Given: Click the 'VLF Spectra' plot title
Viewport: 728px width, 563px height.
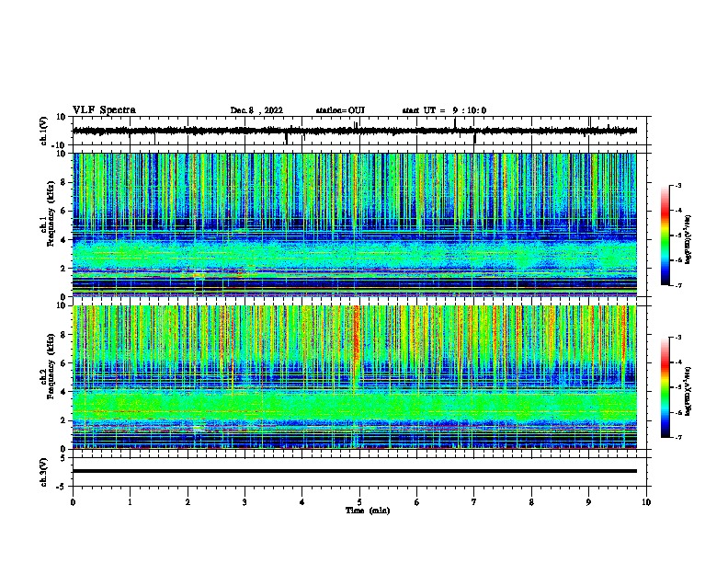Looking at the screenshot, I should pyautogui.click(x=104, y=110).
